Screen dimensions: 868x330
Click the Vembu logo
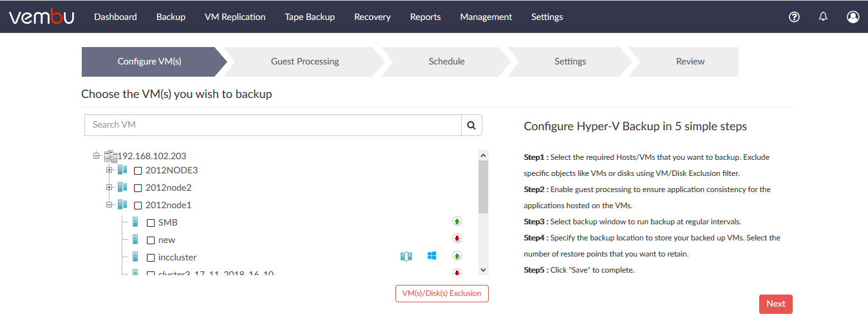tap(41, 17)
